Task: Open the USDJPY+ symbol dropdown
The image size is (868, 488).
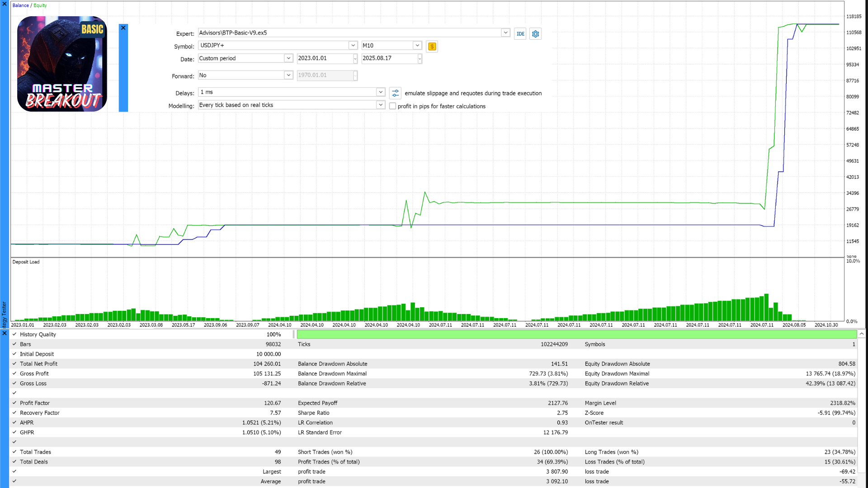Action: click(x=353, y=46)
